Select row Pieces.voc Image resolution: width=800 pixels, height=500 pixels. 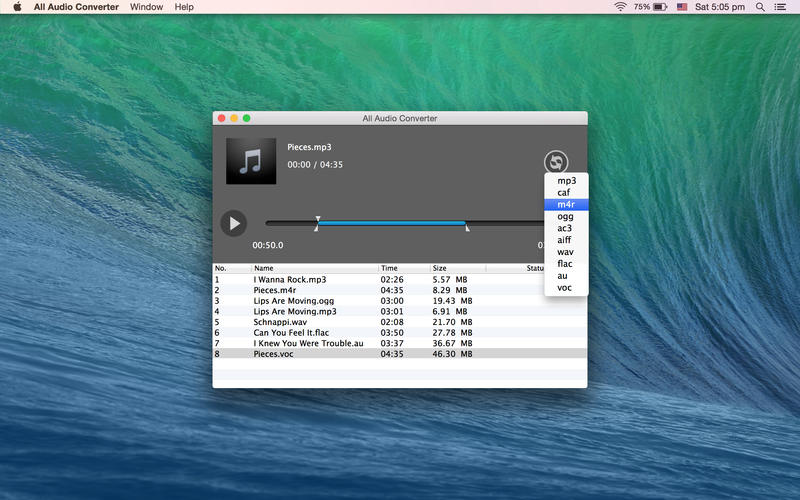coord(399,354)
